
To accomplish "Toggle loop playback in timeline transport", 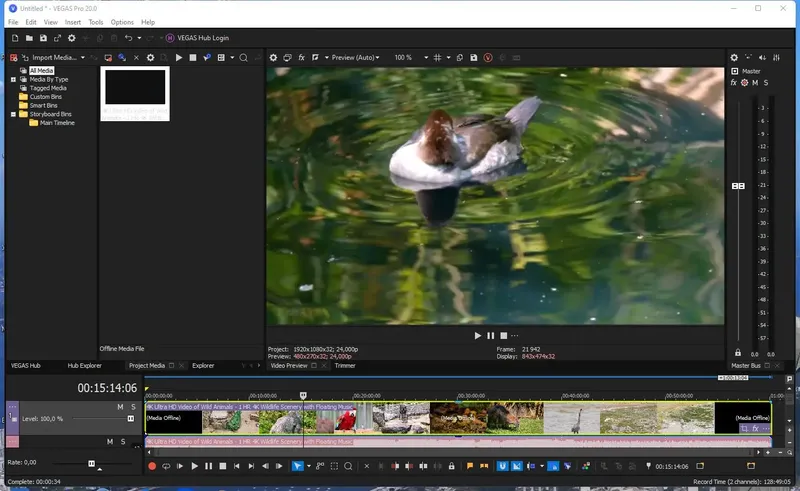I will [x=166, y=466].
